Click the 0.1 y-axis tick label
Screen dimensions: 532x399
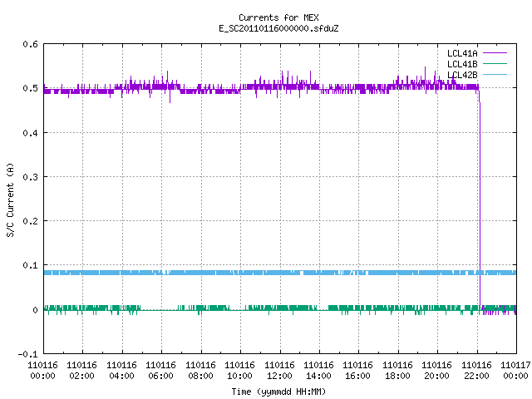[30, 265]
